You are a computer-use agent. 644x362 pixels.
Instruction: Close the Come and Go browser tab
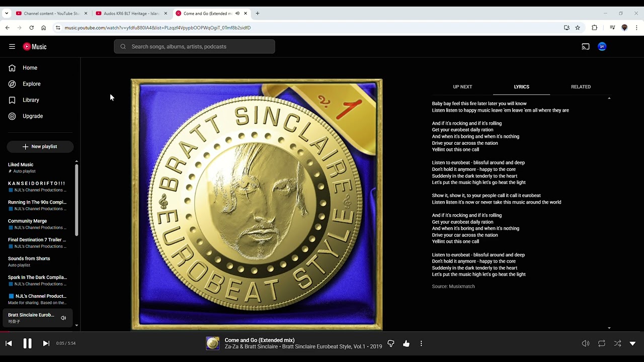click(245, 14)
